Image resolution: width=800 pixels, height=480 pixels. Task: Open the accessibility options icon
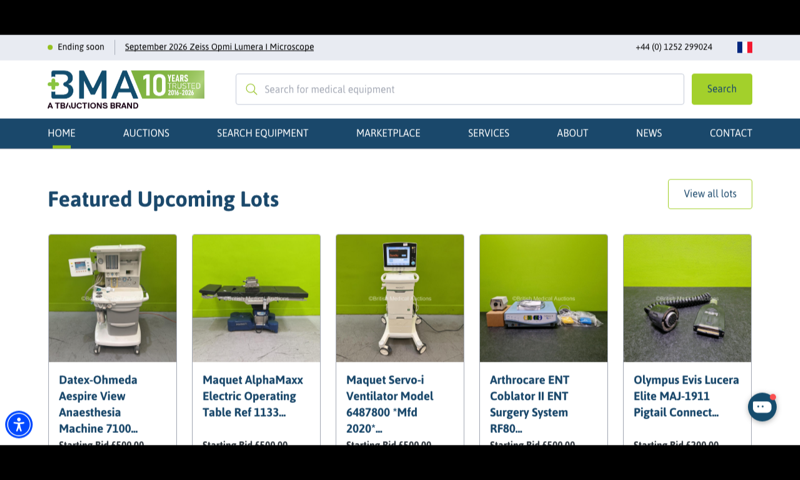[19, 424]
